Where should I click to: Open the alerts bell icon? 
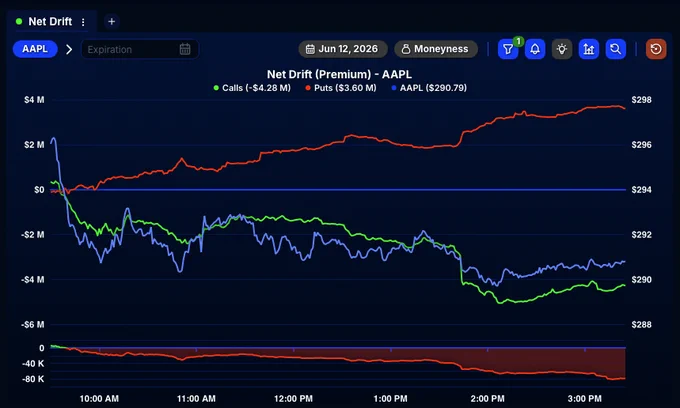point(535,49)
